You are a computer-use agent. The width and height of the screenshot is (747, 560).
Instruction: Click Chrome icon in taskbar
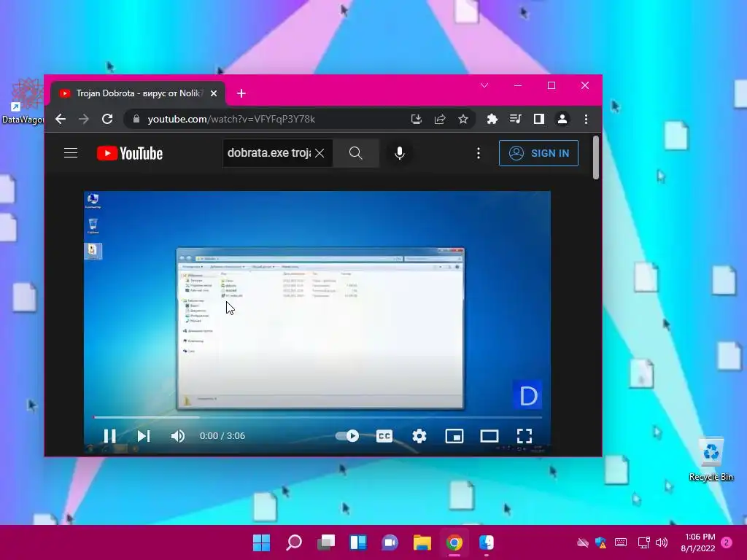(x=454, y=542)
